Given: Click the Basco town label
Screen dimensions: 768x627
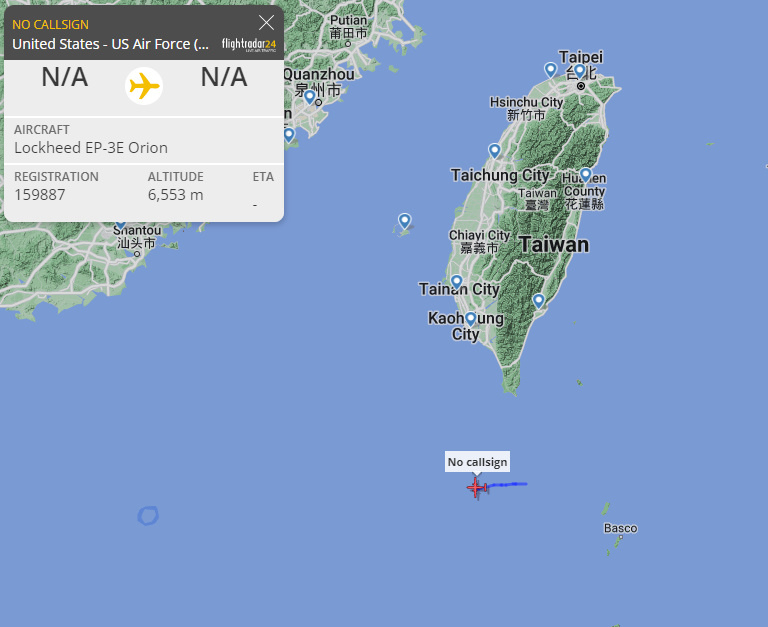Looking at the screenshot, I should (x=621, y=528).
